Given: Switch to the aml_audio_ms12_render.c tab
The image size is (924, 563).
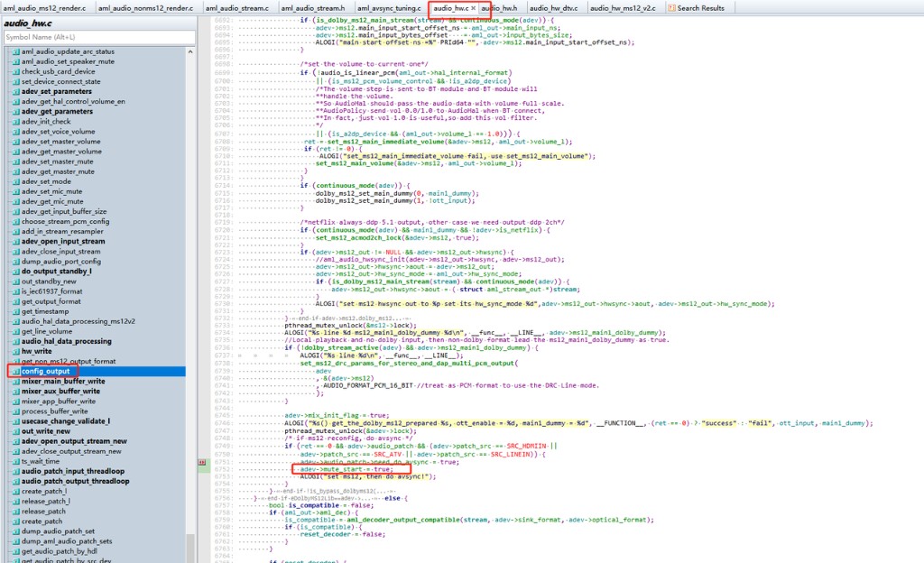Looking at the screenshot, I should tap(45, 8).
